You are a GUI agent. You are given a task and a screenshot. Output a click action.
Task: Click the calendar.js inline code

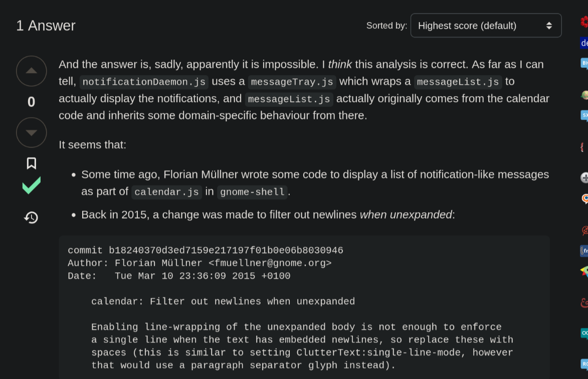(x=166, y=192)
